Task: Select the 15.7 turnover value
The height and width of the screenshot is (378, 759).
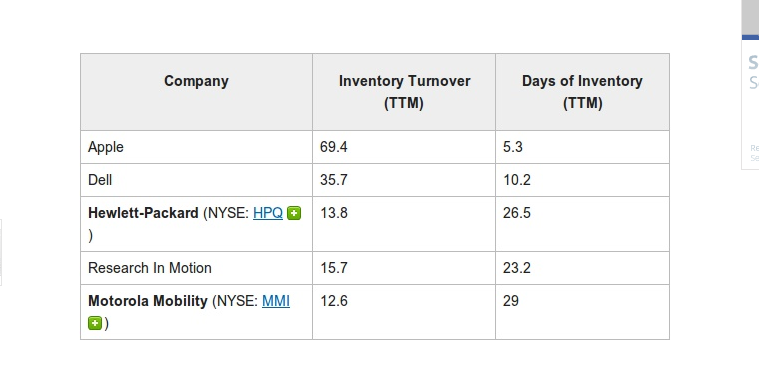Action: pos(334,268)
